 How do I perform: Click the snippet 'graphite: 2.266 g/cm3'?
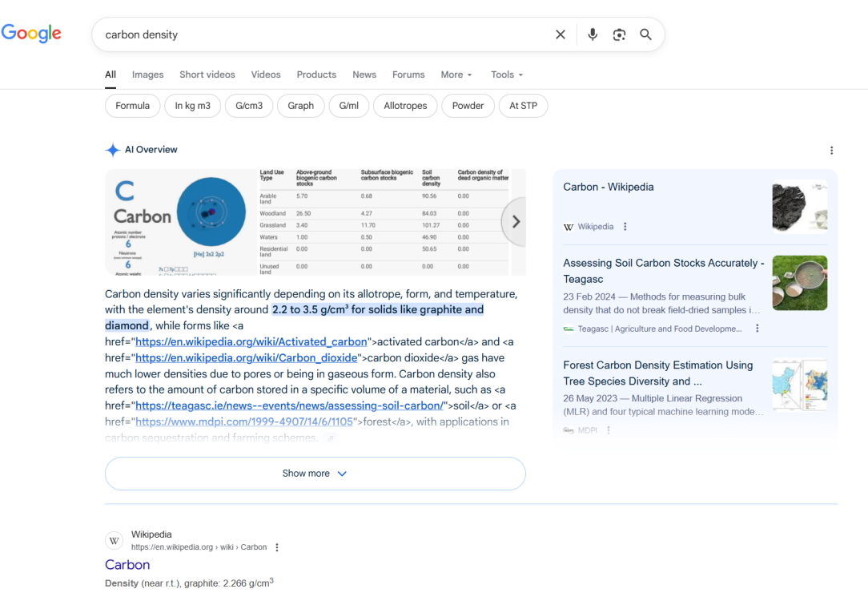[229, 583]
